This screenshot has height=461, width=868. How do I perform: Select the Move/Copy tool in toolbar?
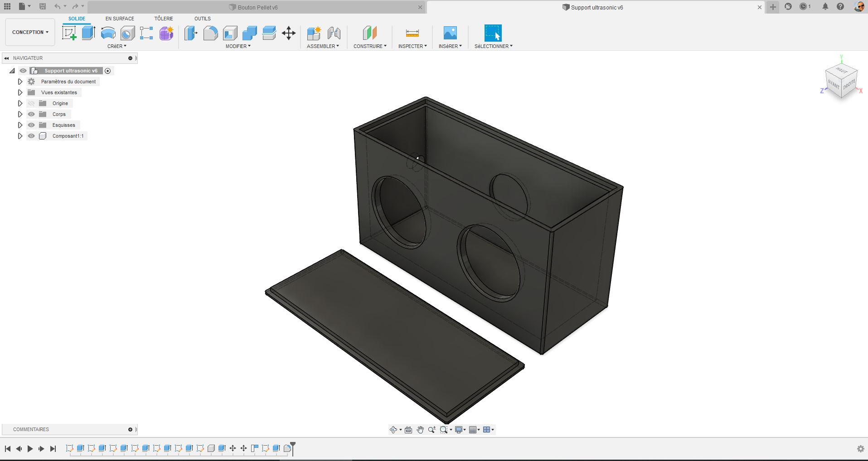tap(289, 33)
